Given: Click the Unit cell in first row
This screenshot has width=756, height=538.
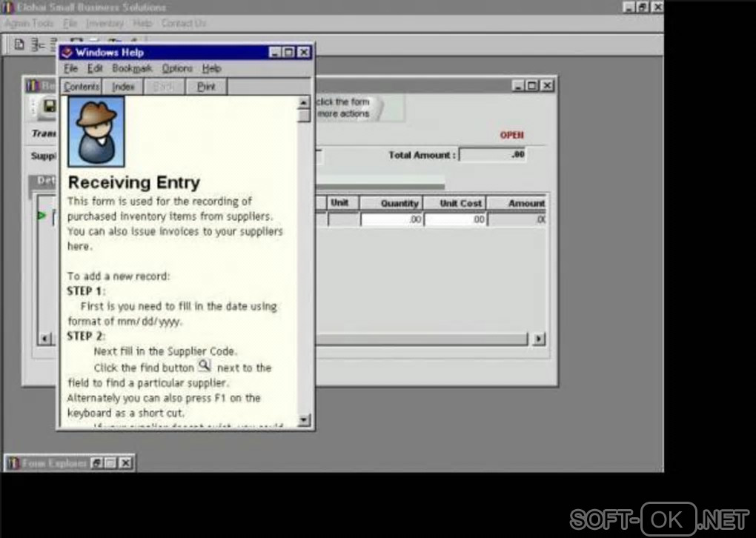Looking at the screenshot, I should [x=344, y=219].
